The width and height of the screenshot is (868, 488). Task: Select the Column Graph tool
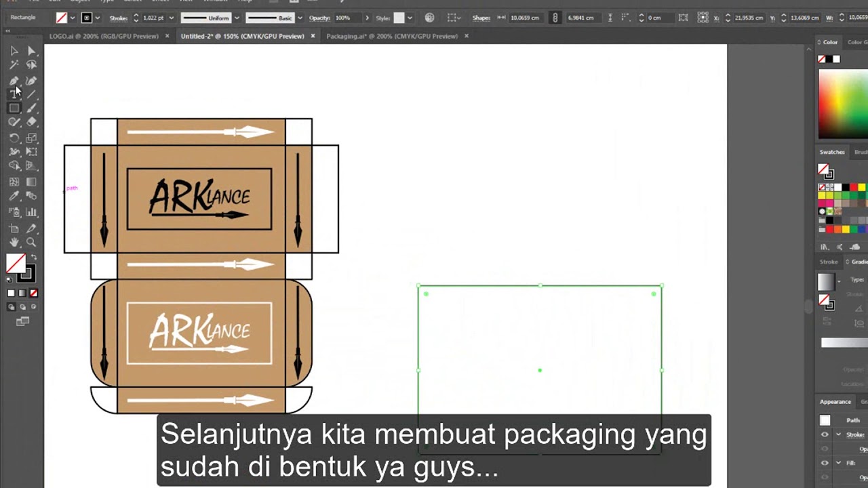[x=31, y=213]
